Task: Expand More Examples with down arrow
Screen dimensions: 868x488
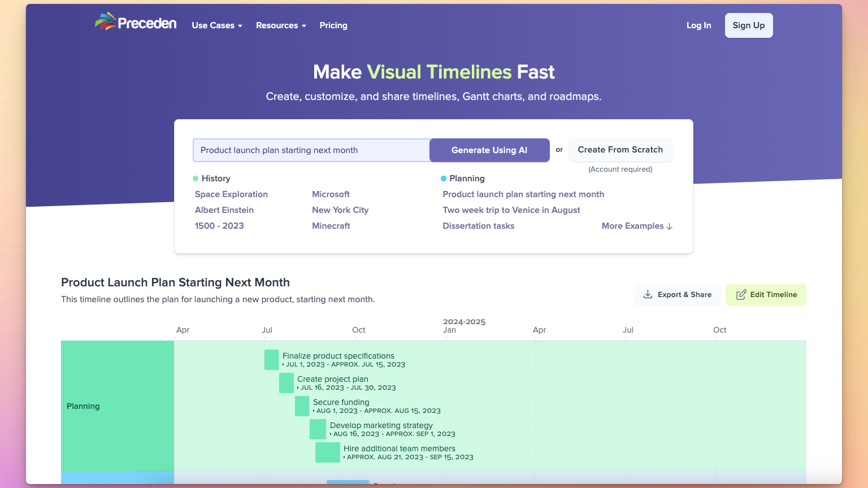Action: pyautogui.click(x=637, y=226)
